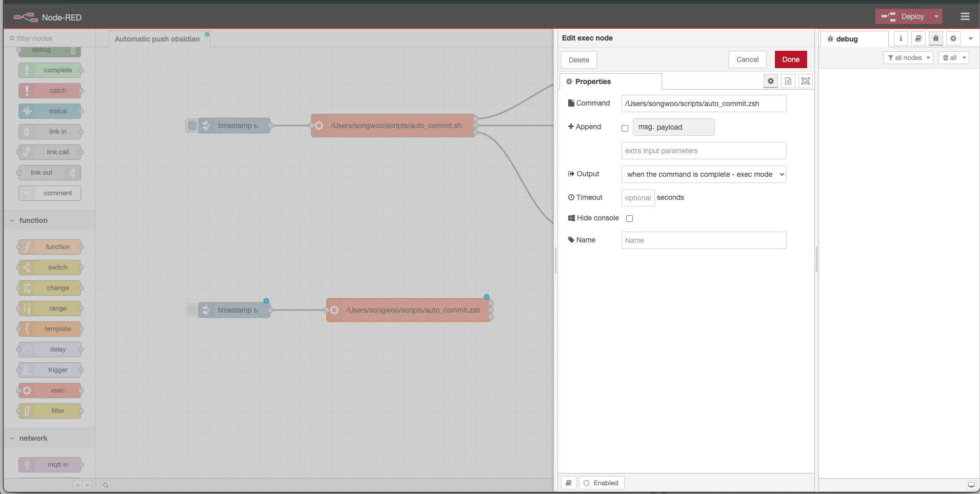Focus the Command input field
Viewport: 980px width, 494px height.
704,104
